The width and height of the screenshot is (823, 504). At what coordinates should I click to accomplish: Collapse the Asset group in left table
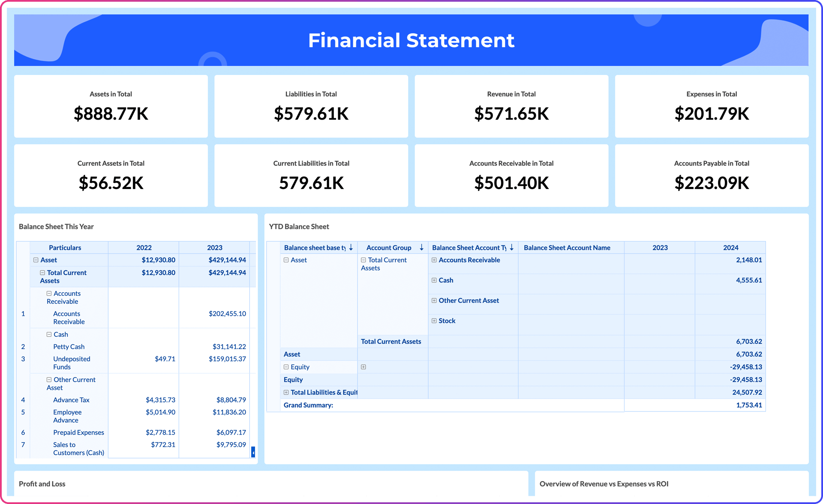click(x=36, y=260)
